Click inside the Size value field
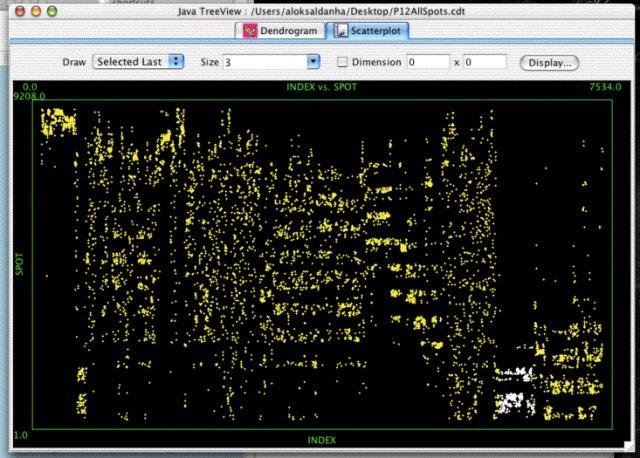Image resolution: width=640 pixels, height=458 pixels. (265, 62)
